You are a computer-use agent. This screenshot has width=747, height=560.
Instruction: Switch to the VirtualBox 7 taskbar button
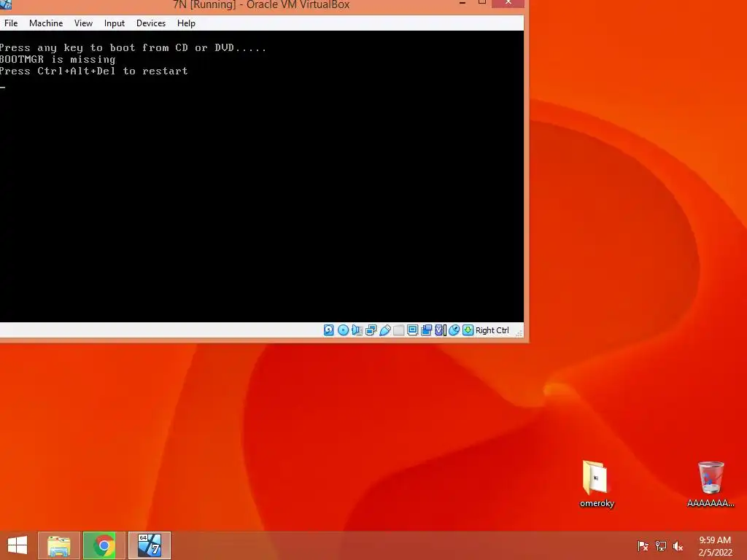[x=149, y=545]
